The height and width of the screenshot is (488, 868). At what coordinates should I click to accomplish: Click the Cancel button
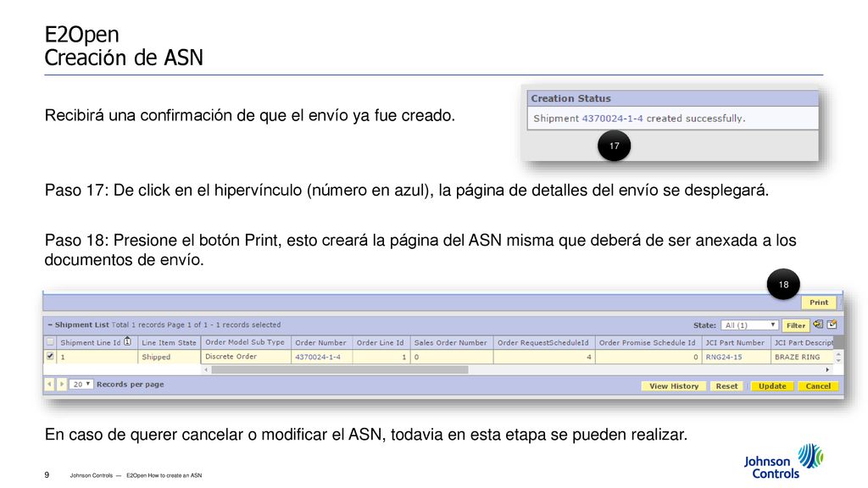click(x=818, y=386)
